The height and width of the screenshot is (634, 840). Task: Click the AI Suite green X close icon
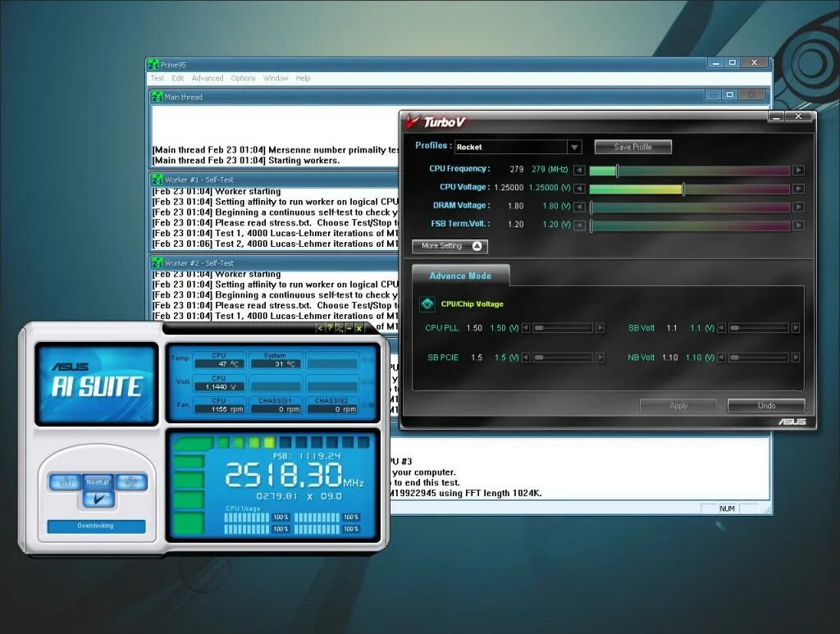click(x=359, y=328)
